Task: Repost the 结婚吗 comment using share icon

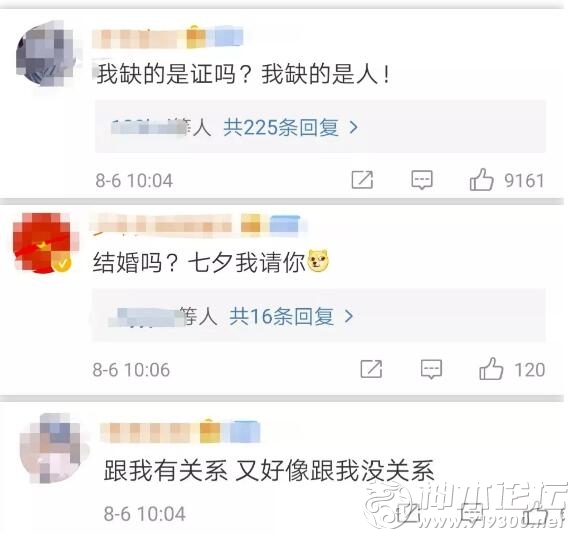Action: click(x=371, y=369)
